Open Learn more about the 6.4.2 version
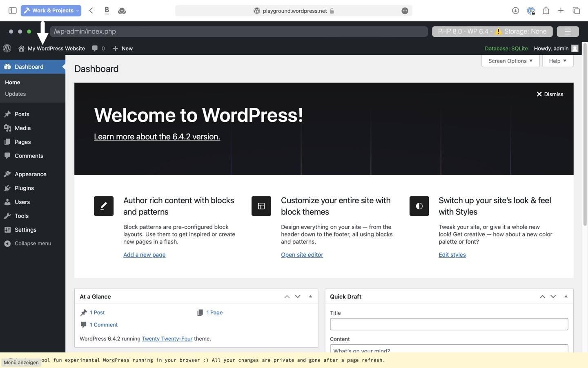 pos(157,137)
